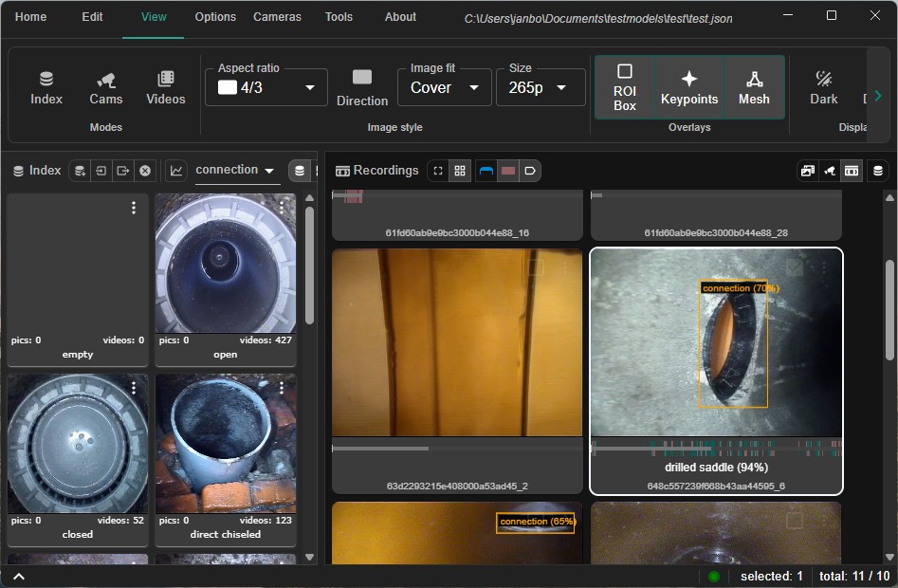Viewport: 898px width, 588px height.
Task: Select the grid layout icon in Recordings
Action: [460, 171]
